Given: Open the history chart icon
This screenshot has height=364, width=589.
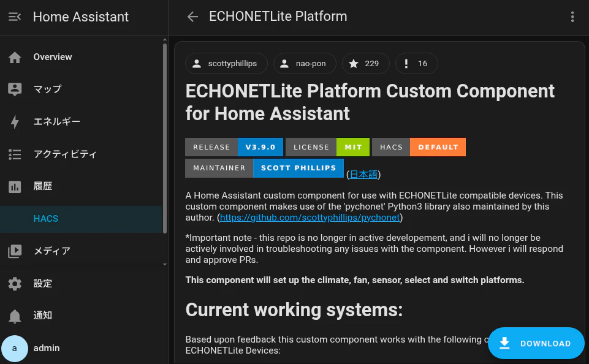Looking at the screenshot, I should coord(15,187).
